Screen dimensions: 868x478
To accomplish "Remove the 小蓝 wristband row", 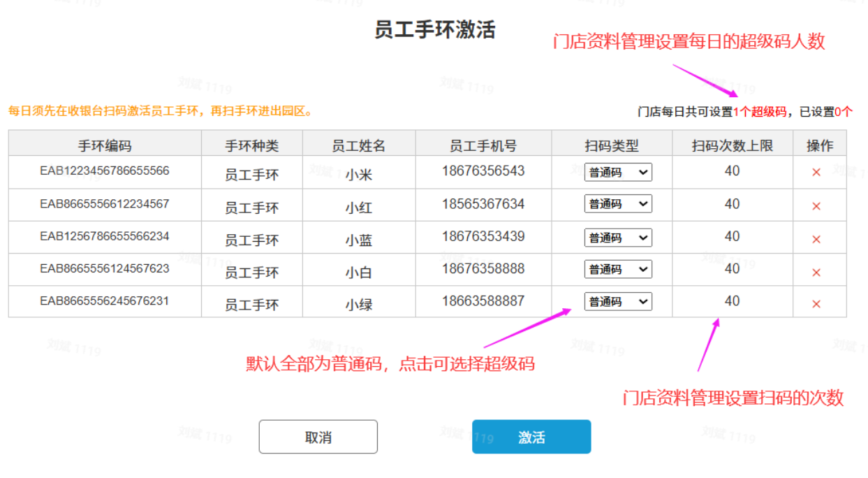I will coord(816,240).
